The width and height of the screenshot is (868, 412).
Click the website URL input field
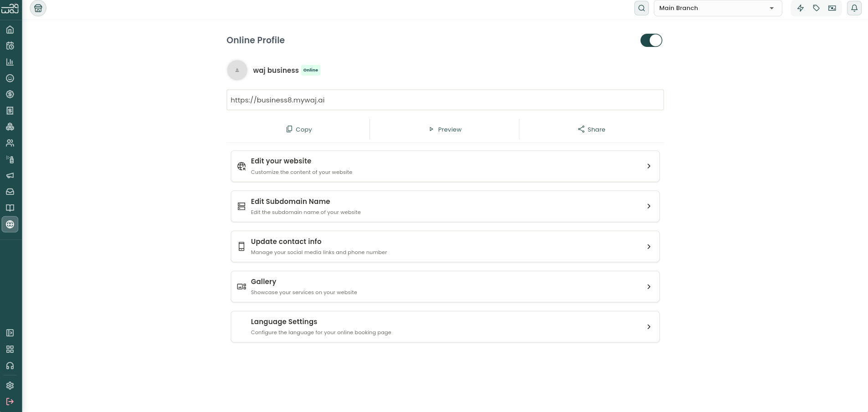(x=445, y=100)
